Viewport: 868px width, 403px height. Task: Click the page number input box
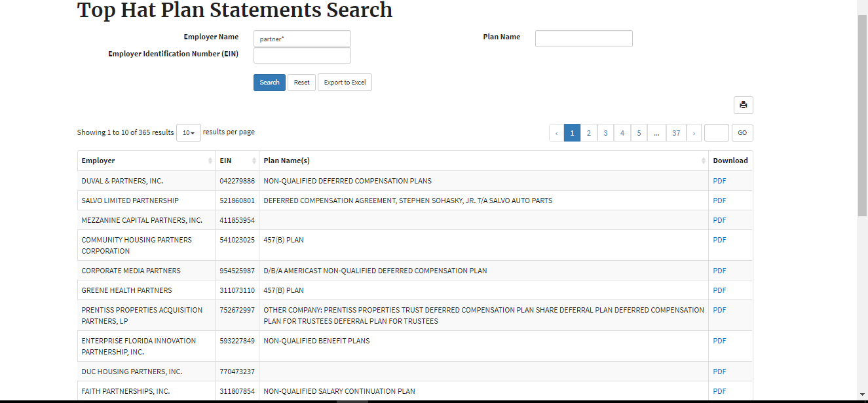716,133
